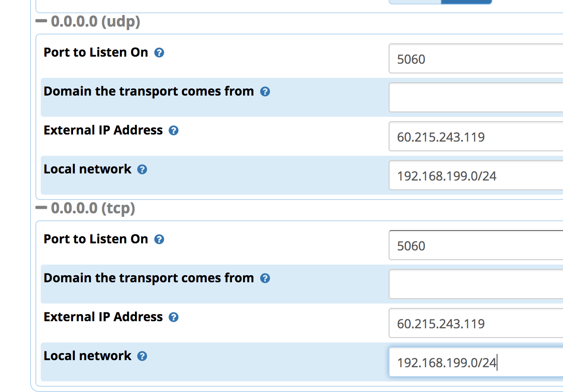Open help for udp Port to Listen On

coord(159,53)
